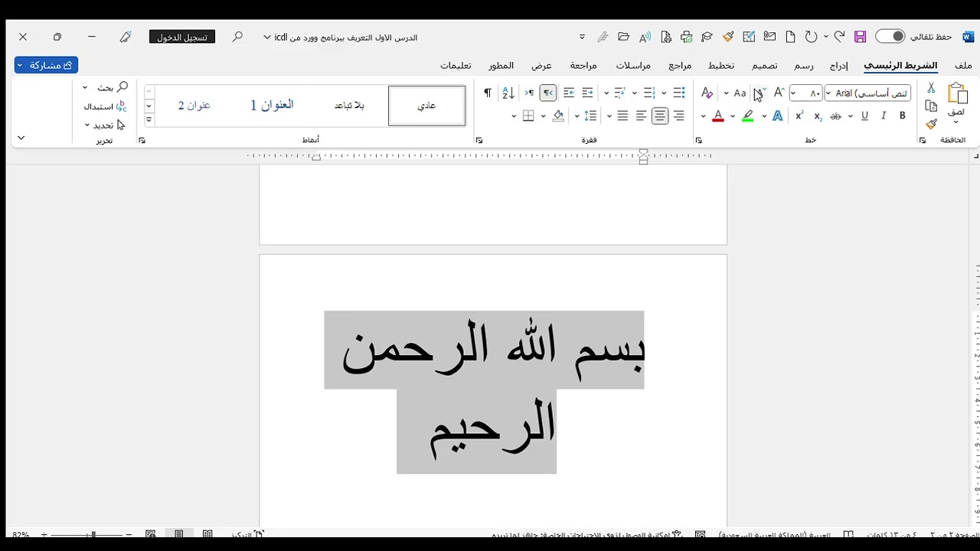Viewport: 980px width, 551px height.
Task: Apply the Heading 2 (عنوان 2) style
Action: click(194, 106)
